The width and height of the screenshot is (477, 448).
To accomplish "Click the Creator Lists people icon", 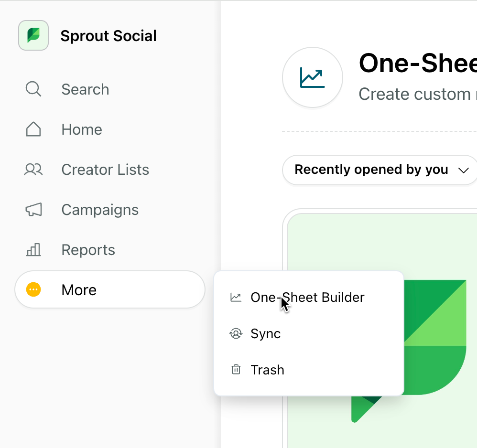I will click(33, 169).
